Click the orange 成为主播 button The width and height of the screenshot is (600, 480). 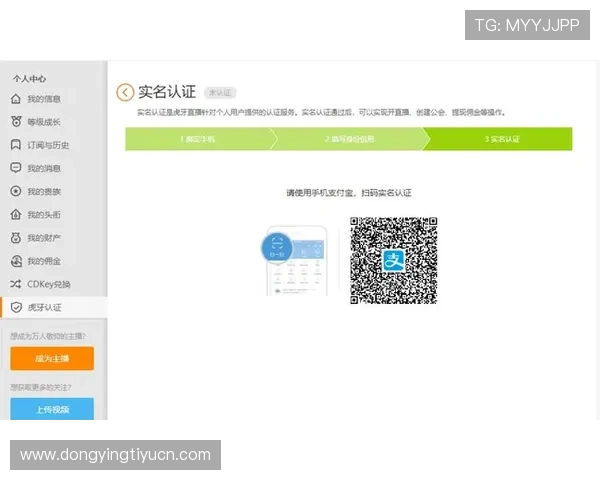pos(52,358)
